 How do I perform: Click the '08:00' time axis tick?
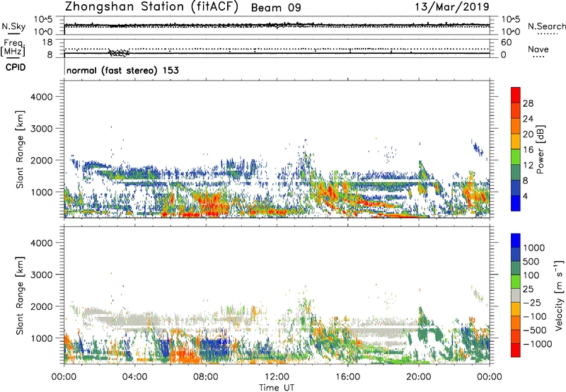(206, 377)
